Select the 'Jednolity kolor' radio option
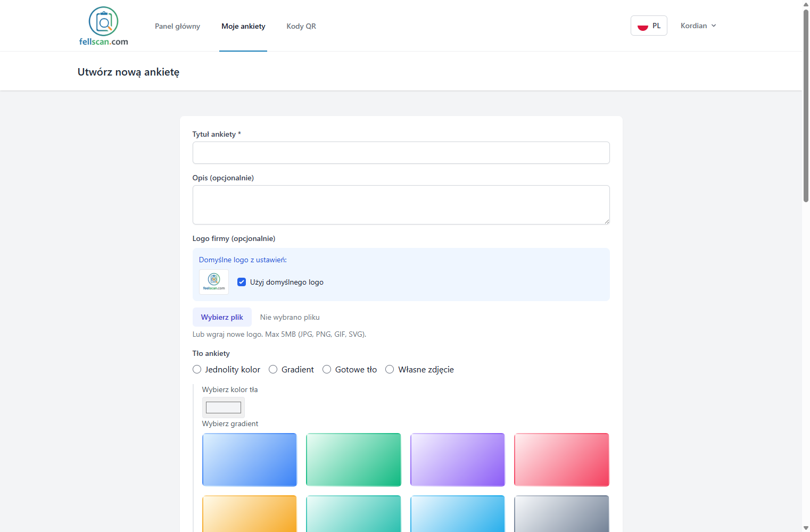The height and width of the screenshot is (532, 810). tap(197, 369)
